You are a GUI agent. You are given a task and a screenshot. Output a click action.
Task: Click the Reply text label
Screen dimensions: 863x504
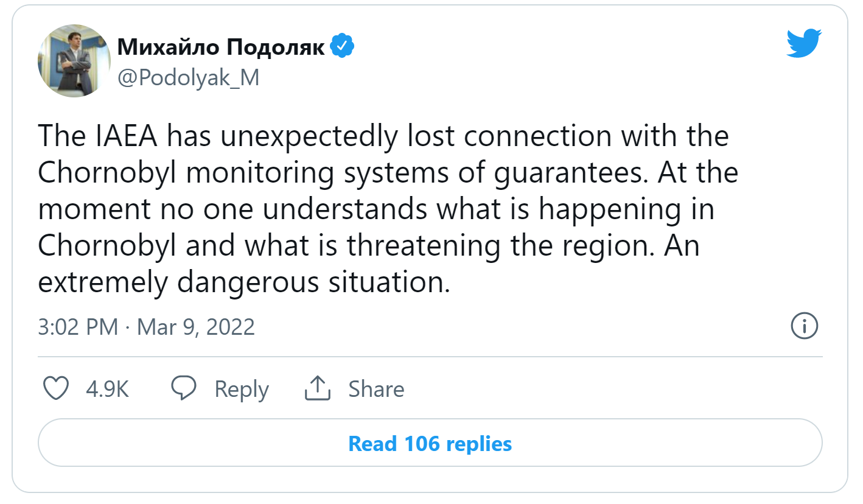[x=242, y=389]
